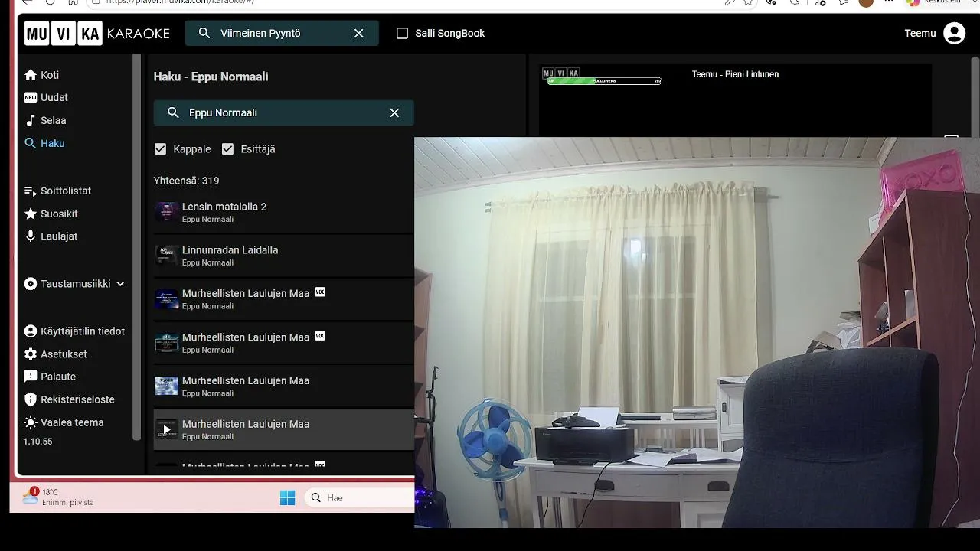The image size is (980, 551).
Task: Open Suosikit in the sidebar
Action: coord(51,214)
